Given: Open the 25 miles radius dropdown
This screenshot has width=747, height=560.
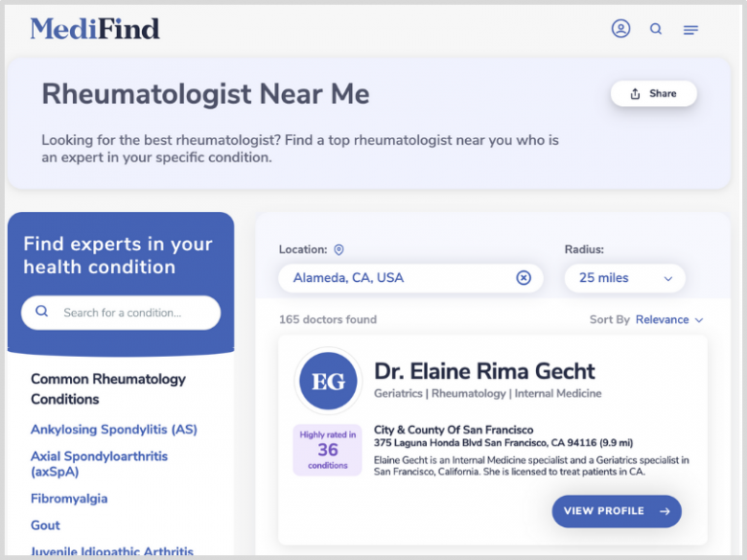Looking at the screenshot, I should tap(624, 278).
